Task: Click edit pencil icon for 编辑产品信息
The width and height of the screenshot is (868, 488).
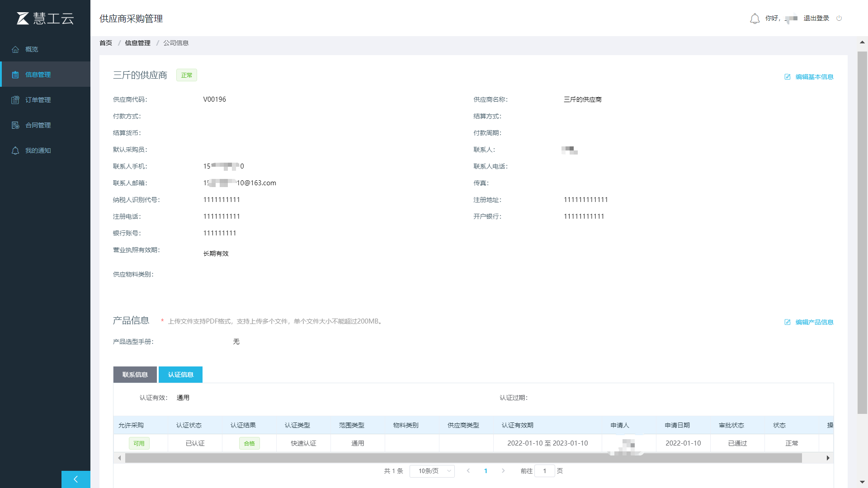Action: coord(788,322)
